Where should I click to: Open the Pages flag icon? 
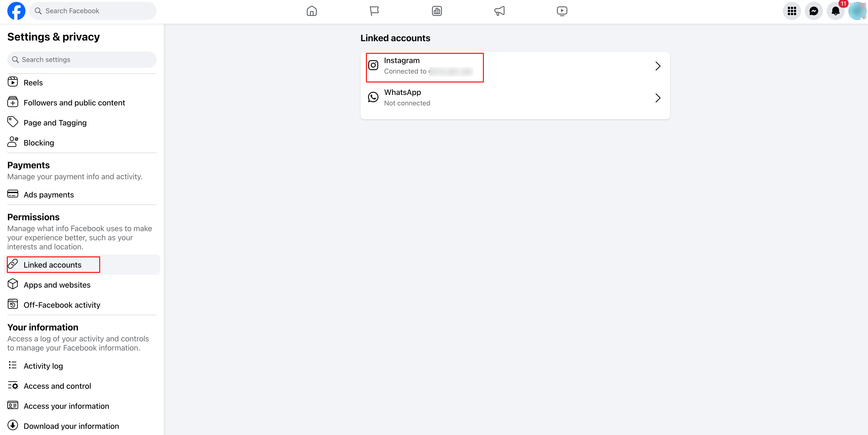point(374,11)
